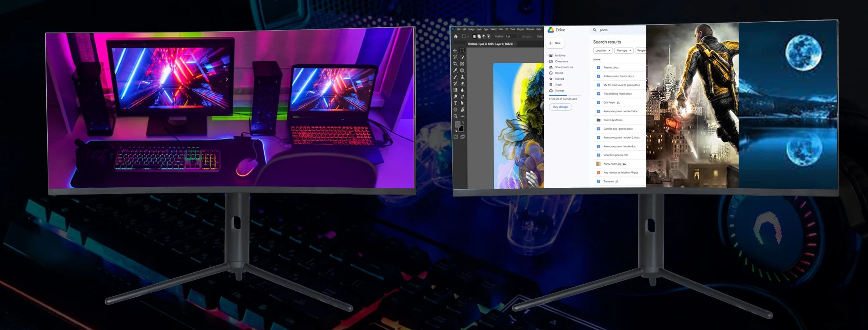Viewport: 868px width, 330px height.
Task: Click the Photoshop Home icon
Action: [456, 36]
